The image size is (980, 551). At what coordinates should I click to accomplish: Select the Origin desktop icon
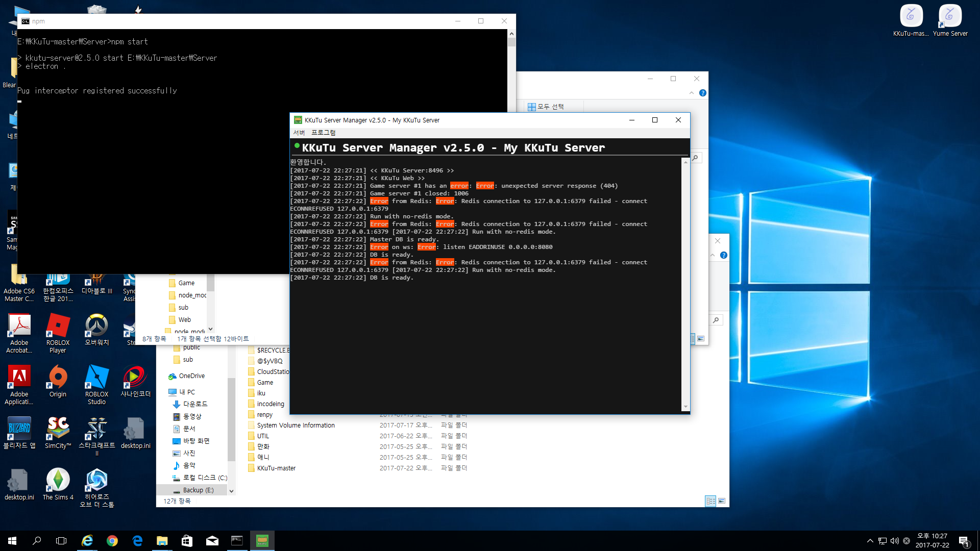tap(58, 381)
